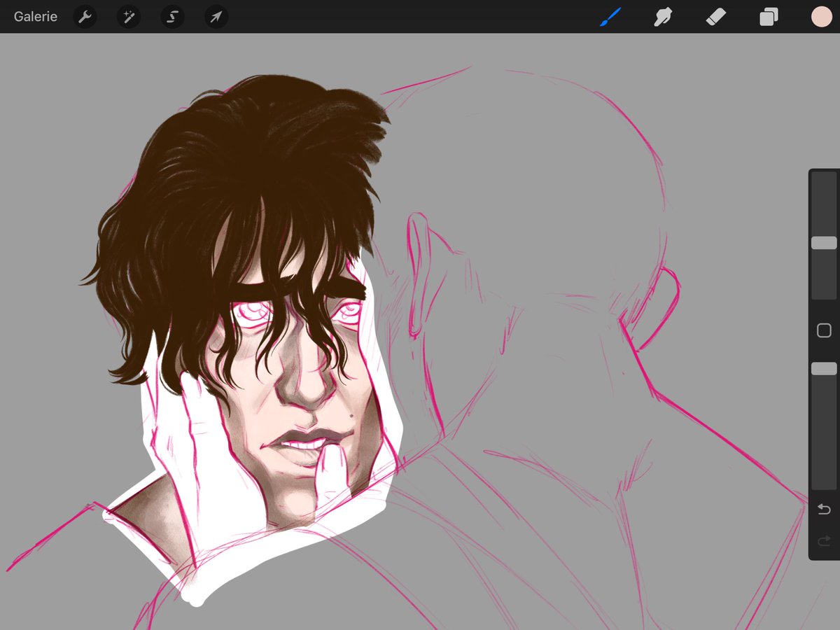Open the Actions wrench menu
This screenshot has height=630, width=840.
[85, 17]
